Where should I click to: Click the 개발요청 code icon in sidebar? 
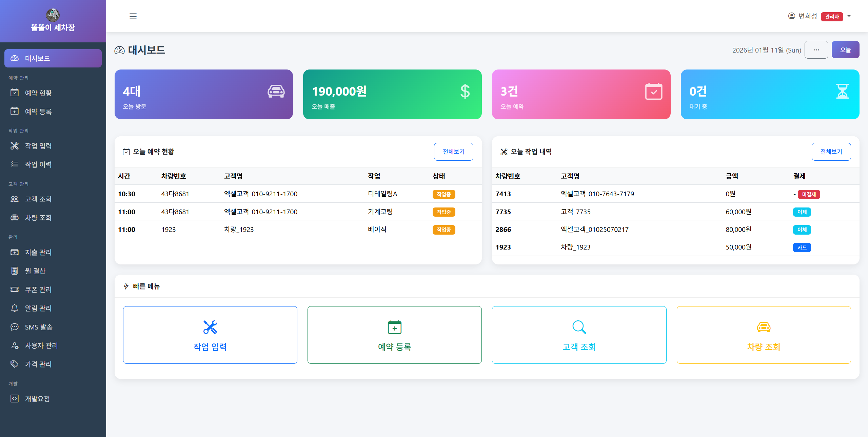click(x=15, y=398)
